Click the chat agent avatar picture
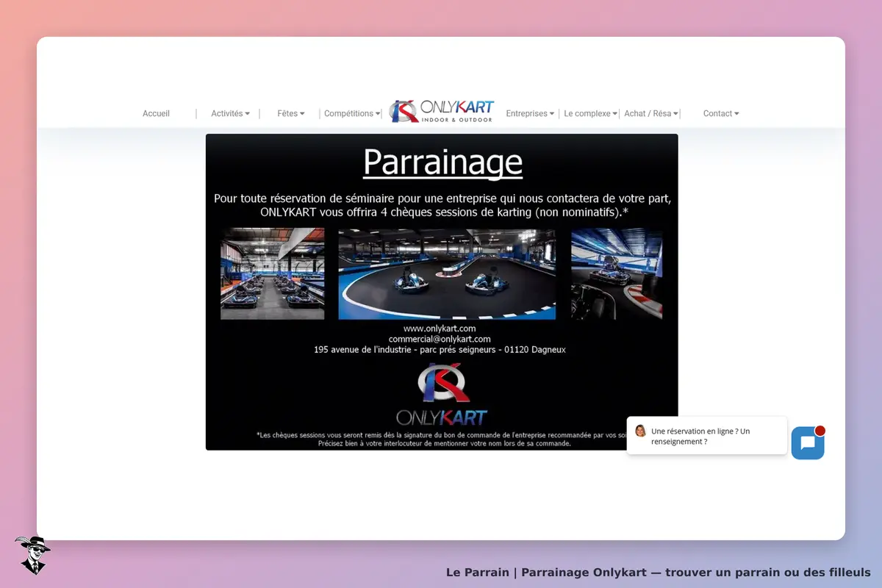882x588 pixels. 640,431
